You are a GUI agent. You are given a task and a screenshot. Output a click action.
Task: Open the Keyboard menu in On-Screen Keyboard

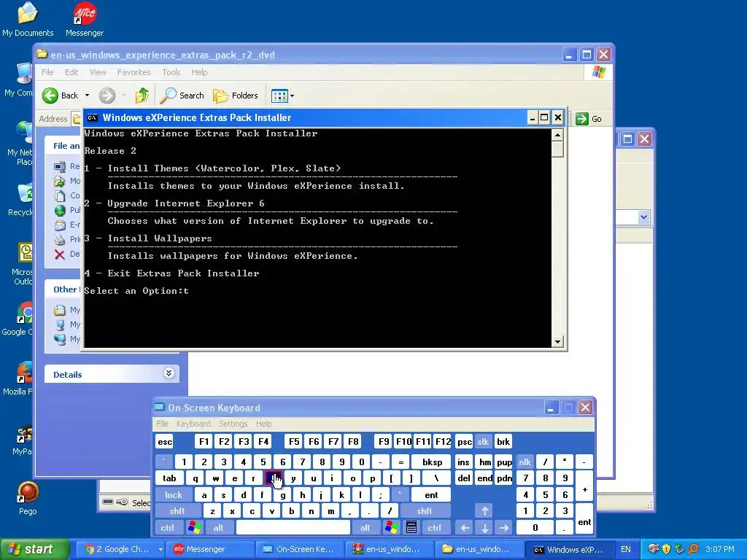pyautogui.click(x=193, y=424)
